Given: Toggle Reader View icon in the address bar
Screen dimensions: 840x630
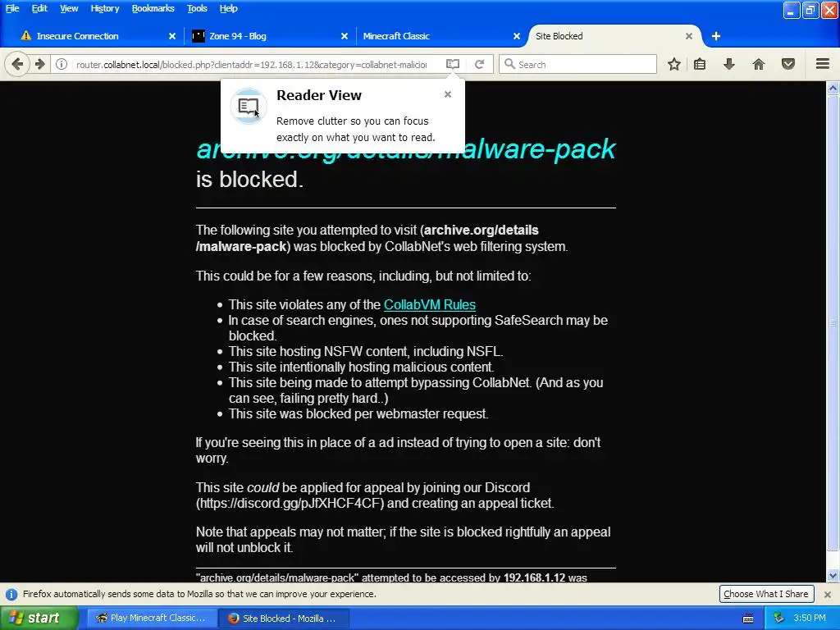Looking at the screenshot, I should [x=453, y=64].
